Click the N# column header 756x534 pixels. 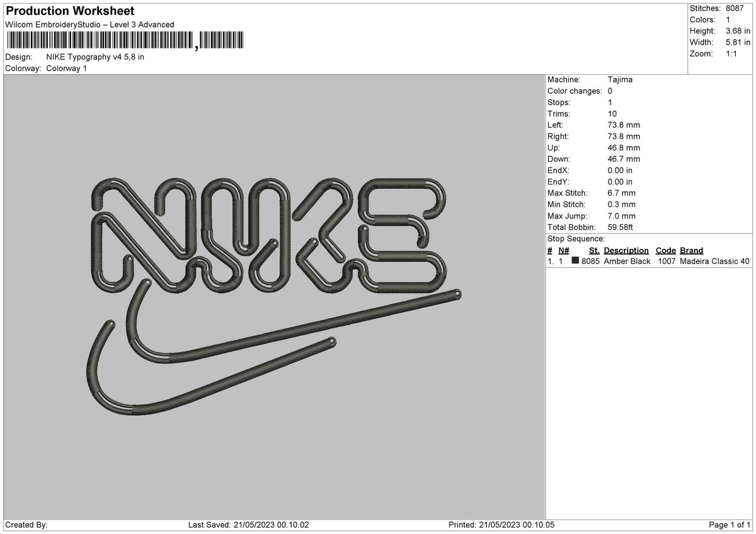(563, 250)
